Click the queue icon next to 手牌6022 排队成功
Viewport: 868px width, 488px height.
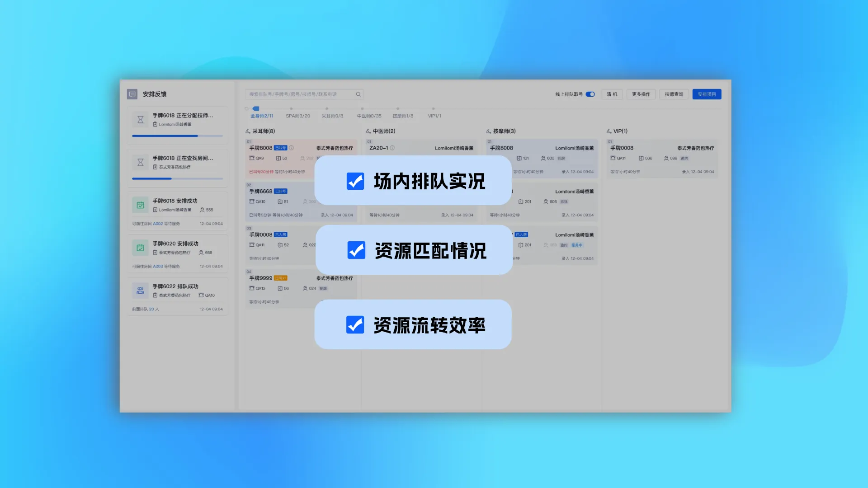(x=140, y=291)
